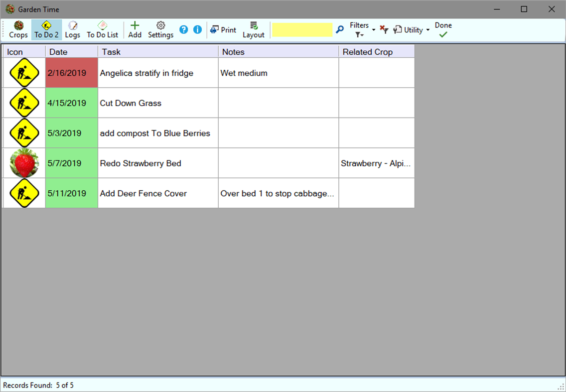Viewport: 566px width, 392px height.
Task: Add a new task with the plus icon
Action: point(135,29)
